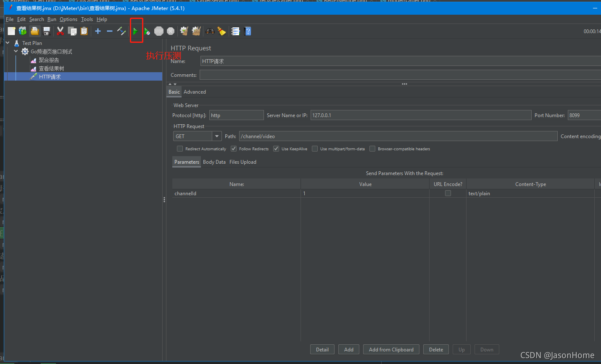Click the Server Name or IP field

point(421,115)
